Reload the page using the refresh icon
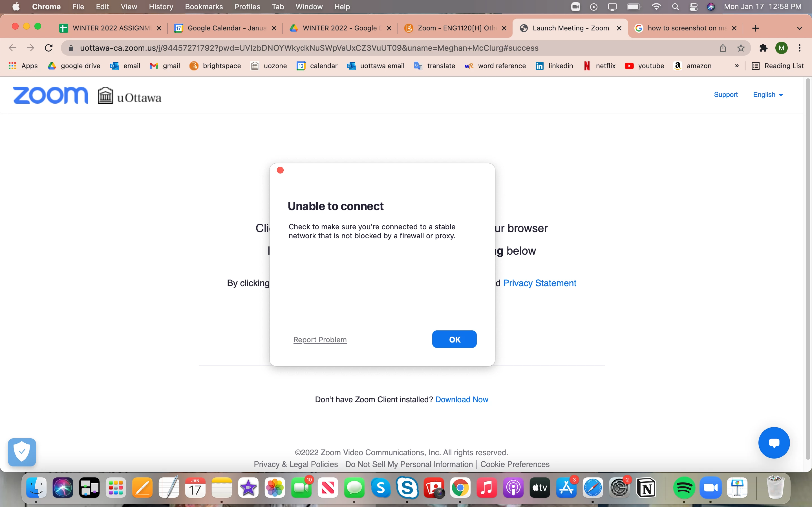This screenshot has height=507, width=812. coord(49,48)
